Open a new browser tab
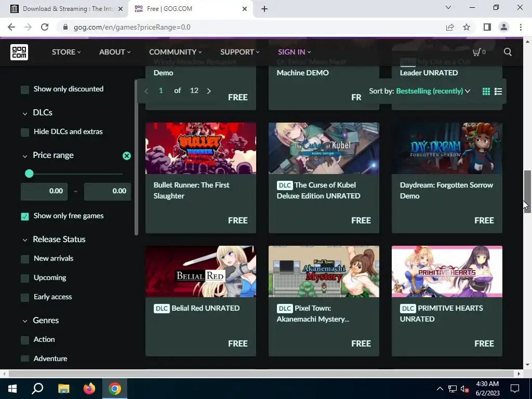 pos(264,9)
